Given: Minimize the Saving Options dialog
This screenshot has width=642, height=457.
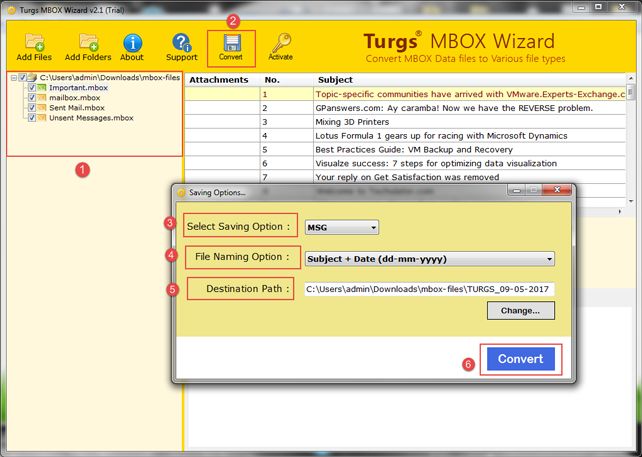Looking at the screenshot, I should 516,190.
